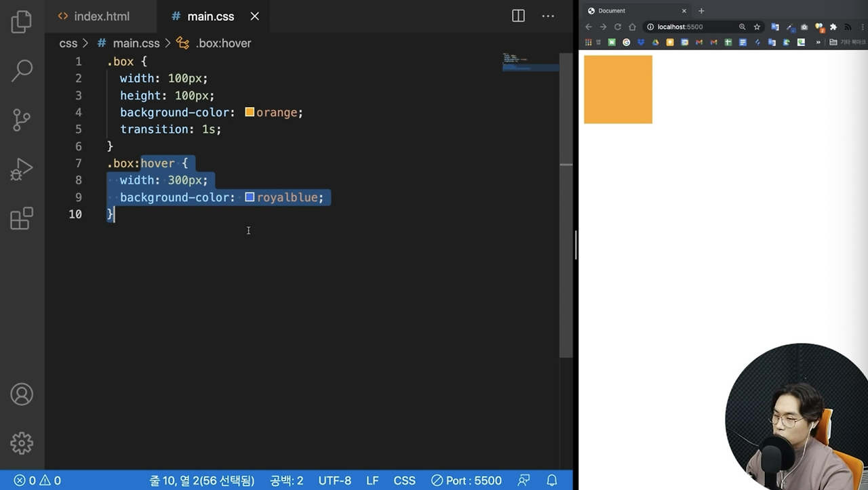Open the yellow Google Keep bookmark
Screen dimensions: 868x490
point(670,42)
